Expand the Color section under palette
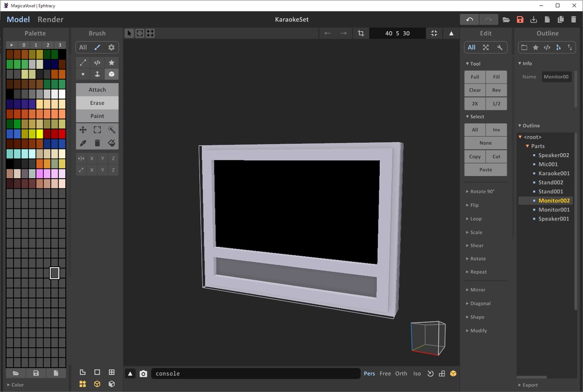 15,385
